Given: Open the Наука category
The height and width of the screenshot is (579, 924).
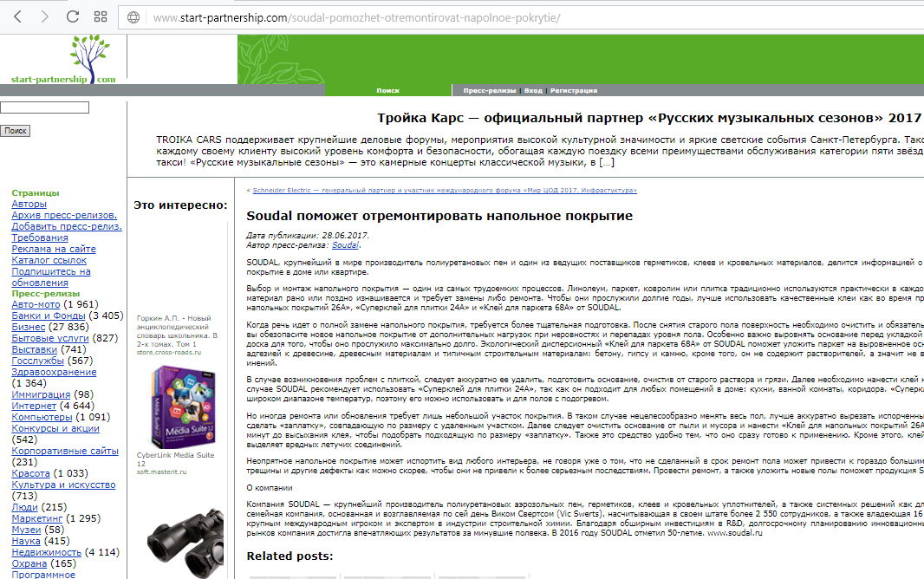Looking at the screenshot, I should 26,541.
